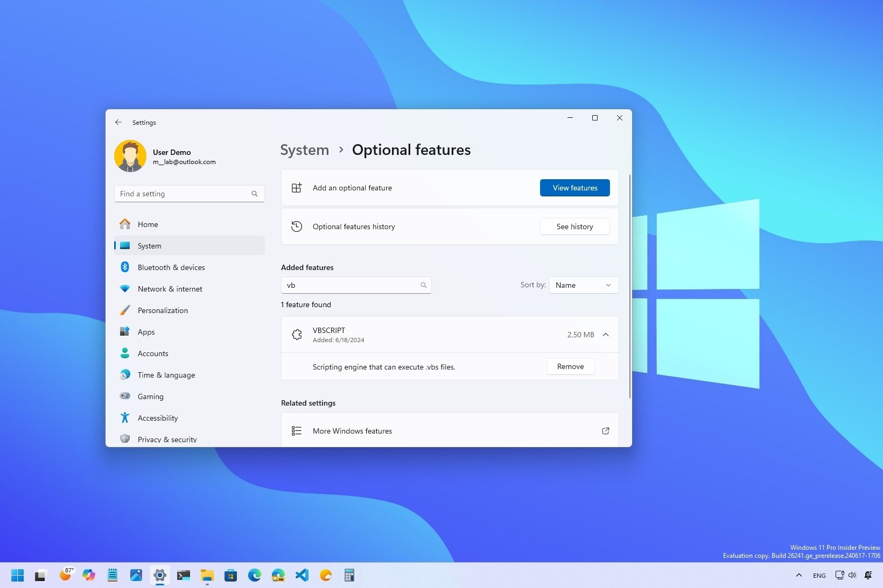Open Notepad from the taskbar
Image resolution: width=883 pixels, height=588 pixels.
tap(113, 576)
